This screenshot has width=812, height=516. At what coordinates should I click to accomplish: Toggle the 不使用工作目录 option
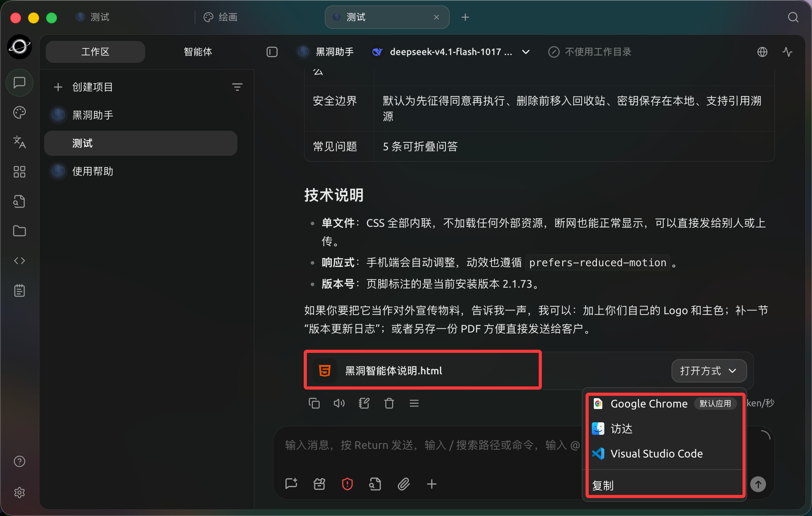click(x=589, y=52)
